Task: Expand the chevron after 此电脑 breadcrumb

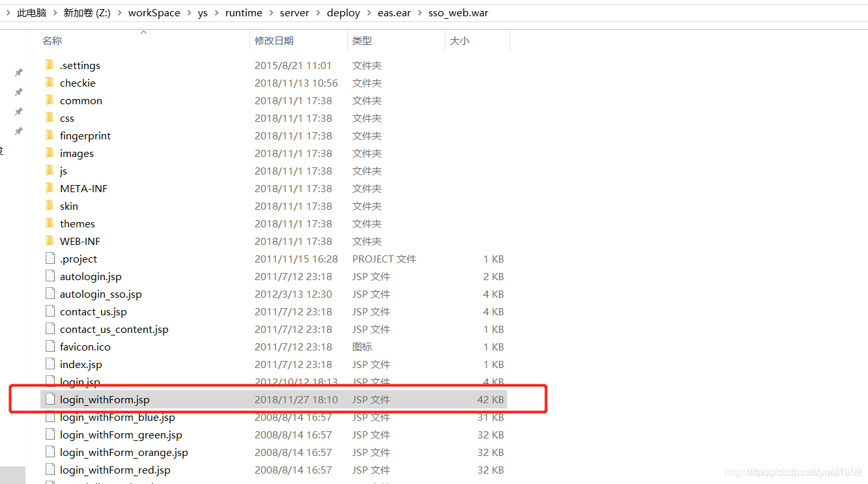Action: click(55, 13)
